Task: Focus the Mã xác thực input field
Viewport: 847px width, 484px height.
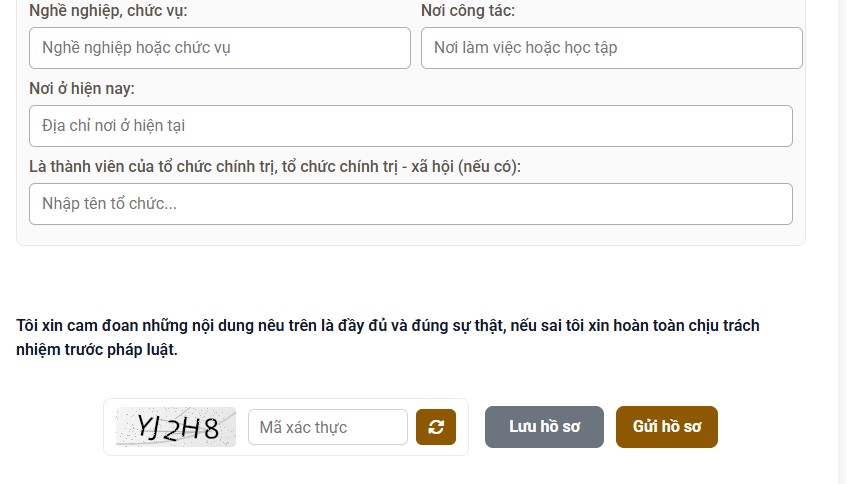Action: point(327,427)
